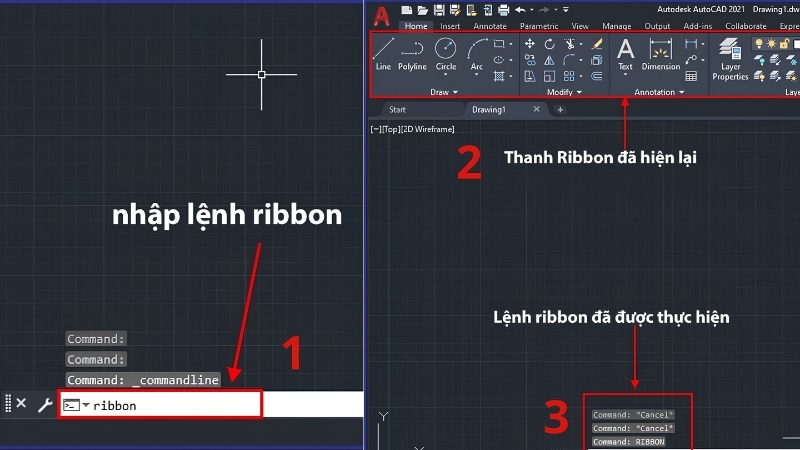Select the Rotate tool
This screenshot has height=450, width=800.
click(x=549, y=44)
